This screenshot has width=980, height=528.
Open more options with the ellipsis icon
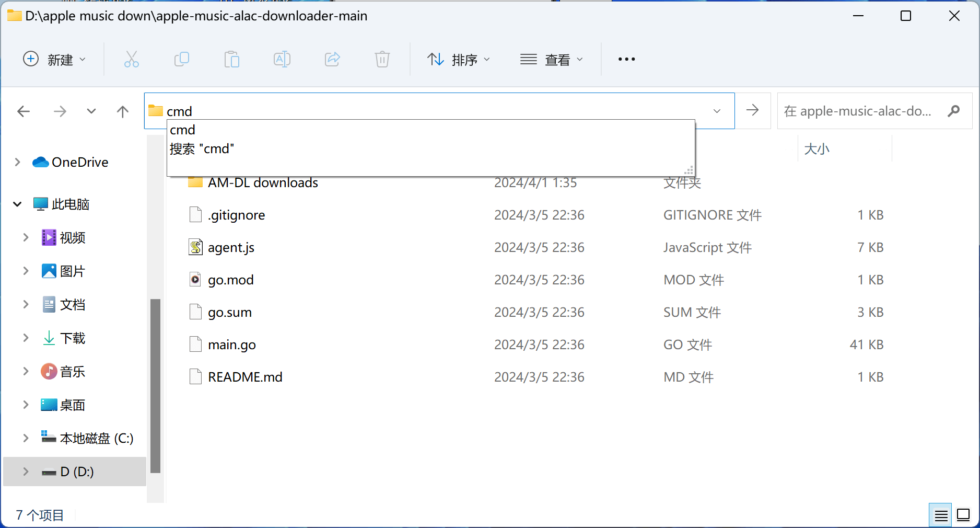tap(626, 59)
